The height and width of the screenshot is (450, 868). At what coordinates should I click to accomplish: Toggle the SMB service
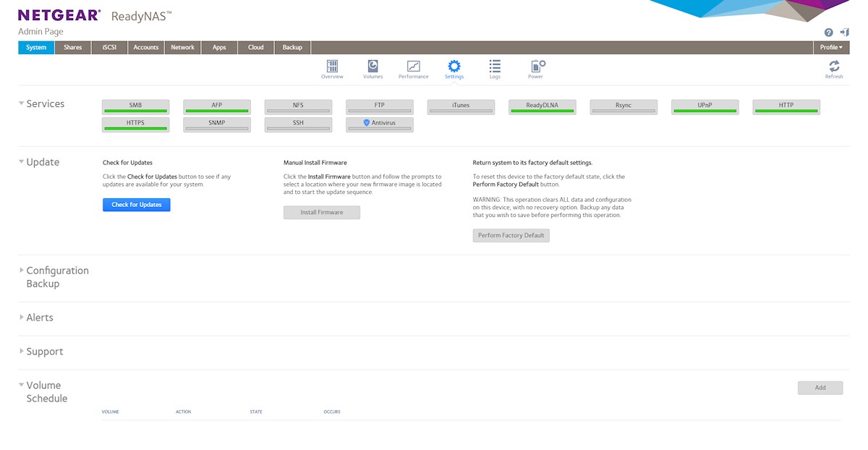pyautogui.click(x=136, y=106)
